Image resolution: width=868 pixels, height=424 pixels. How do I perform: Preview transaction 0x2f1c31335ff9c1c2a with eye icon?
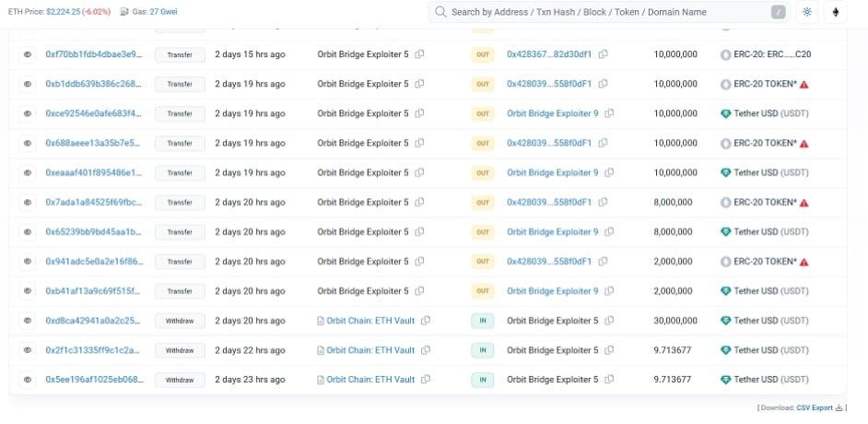pos(28,350)
